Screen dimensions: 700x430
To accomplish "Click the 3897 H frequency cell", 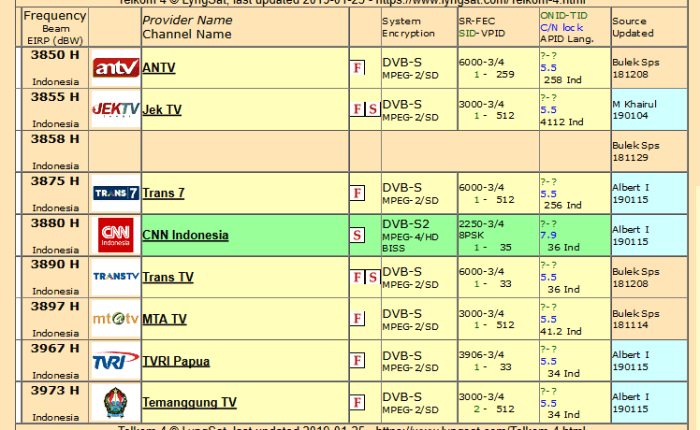I will [55, 319].
